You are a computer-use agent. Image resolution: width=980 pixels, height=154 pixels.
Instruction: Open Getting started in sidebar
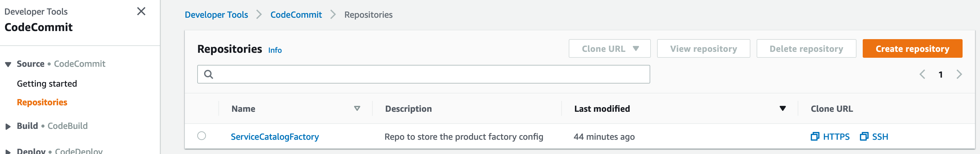pyautogui.click(x=47, y=84)
